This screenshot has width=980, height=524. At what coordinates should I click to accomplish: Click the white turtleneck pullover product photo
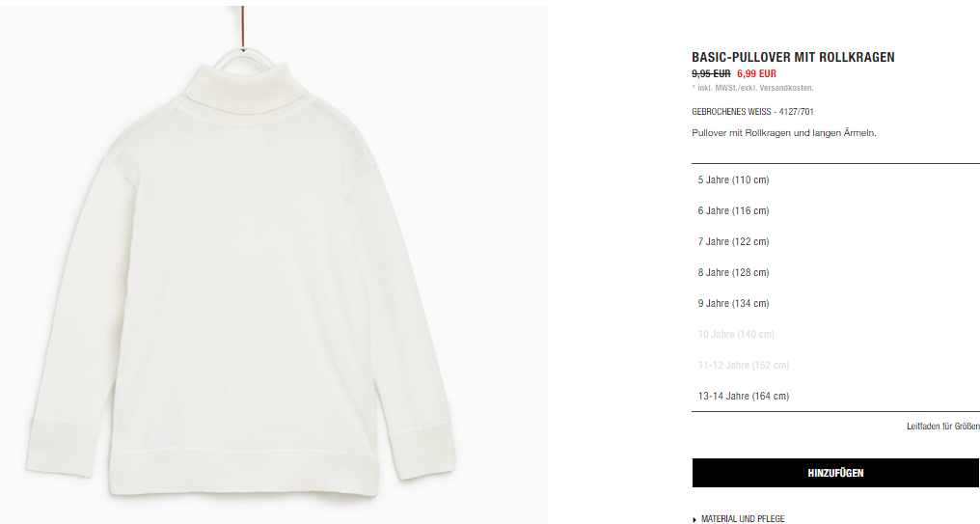pyautogui.click(x=237, y=280)
